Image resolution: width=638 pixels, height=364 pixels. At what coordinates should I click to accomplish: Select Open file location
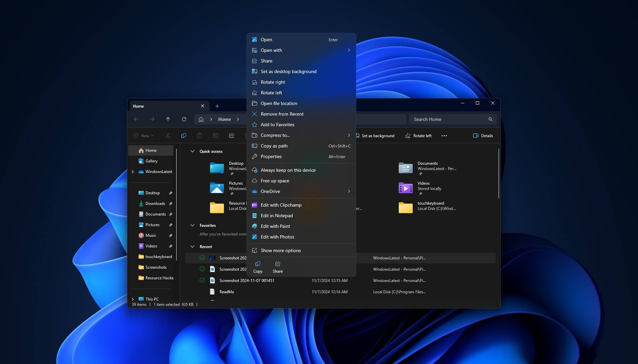click(301, 103)
